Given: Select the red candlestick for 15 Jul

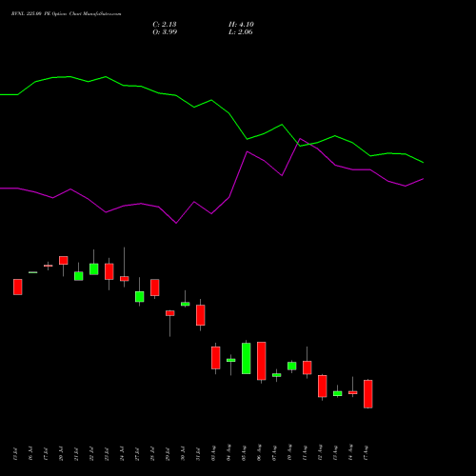Looking at the screenshot, I should [18, 288].
